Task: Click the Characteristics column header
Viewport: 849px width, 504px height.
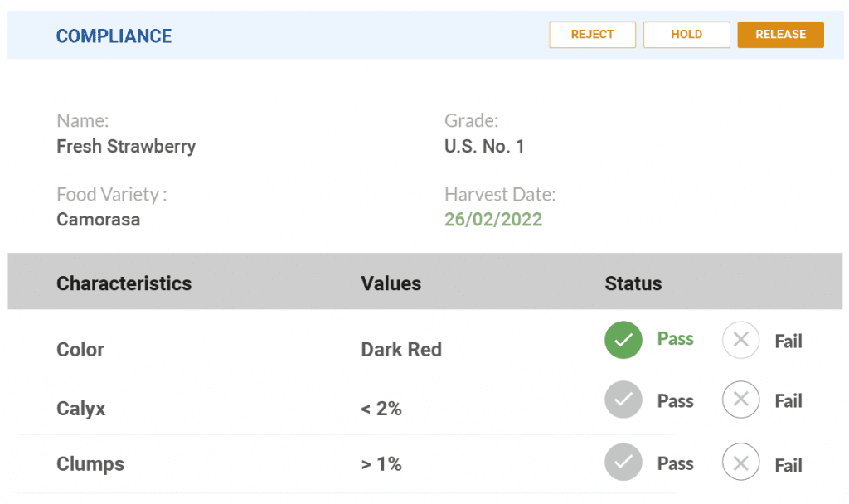Action: (124, 283)
